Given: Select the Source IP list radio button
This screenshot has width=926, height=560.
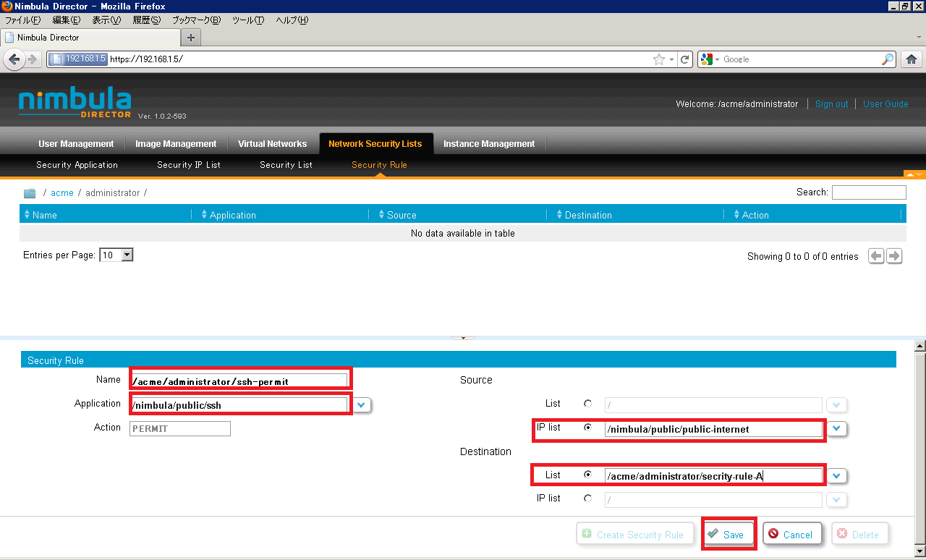Looking at the screenshot, I should [587, 428].
